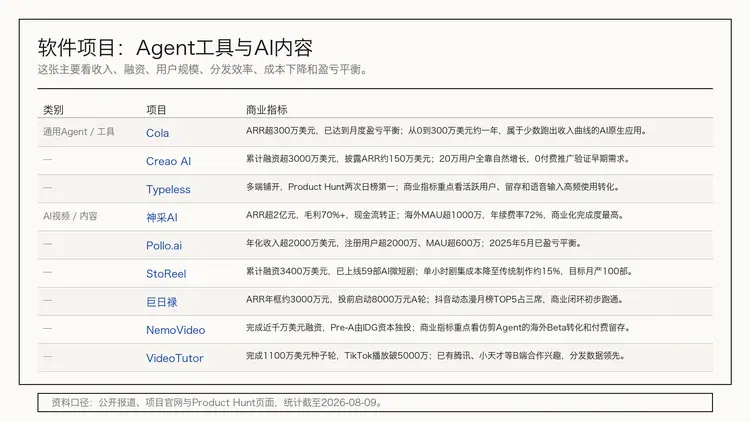This screenshot has width=750, height=422.
Task: Select the AI视频 / 内容 category cell
Action: tap(70, 216)
